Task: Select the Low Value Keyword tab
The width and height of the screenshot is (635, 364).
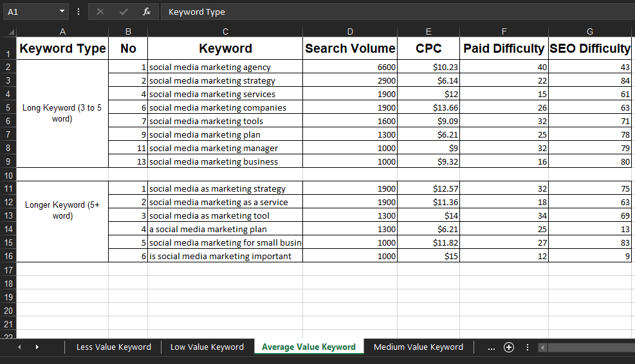Action: 207,347
